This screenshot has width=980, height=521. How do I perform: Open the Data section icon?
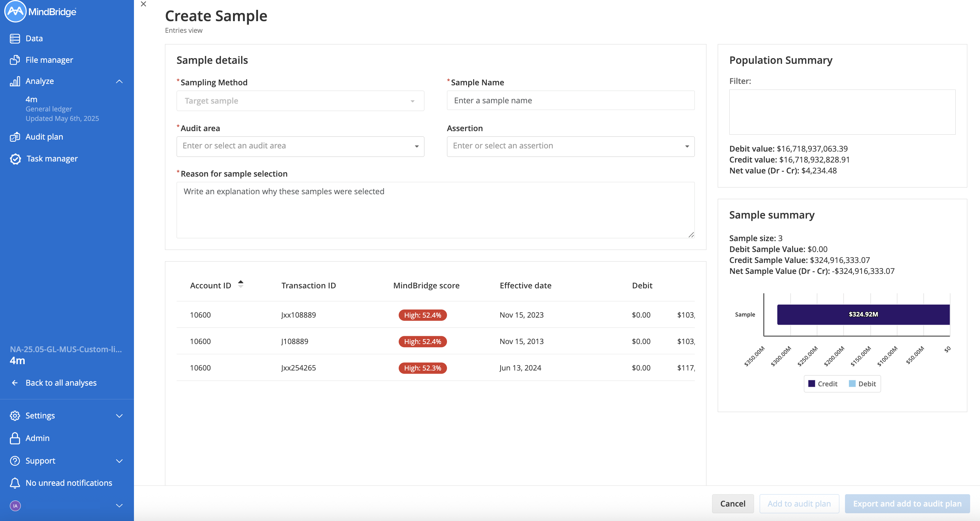[15, 38]
